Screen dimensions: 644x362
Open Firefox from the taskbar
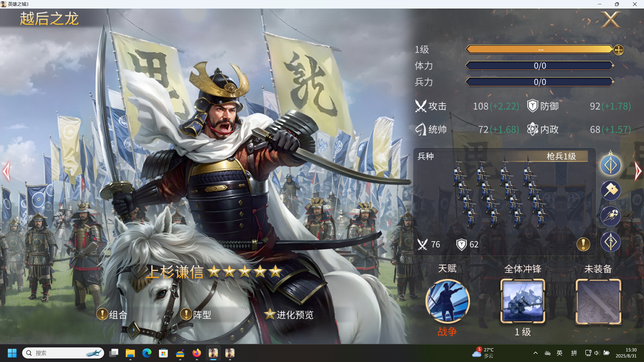pyautogui.click(x=197, y=353)
